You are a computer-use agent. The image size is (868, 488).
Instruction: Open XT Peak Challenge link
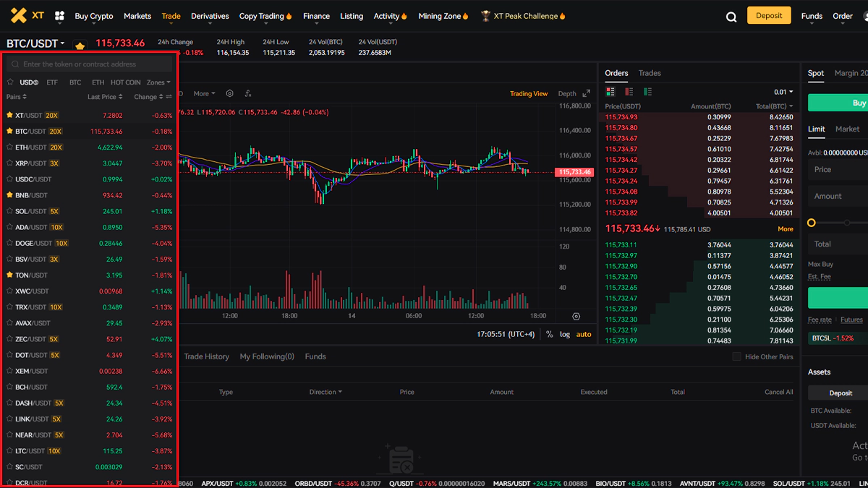pos(524,16)
